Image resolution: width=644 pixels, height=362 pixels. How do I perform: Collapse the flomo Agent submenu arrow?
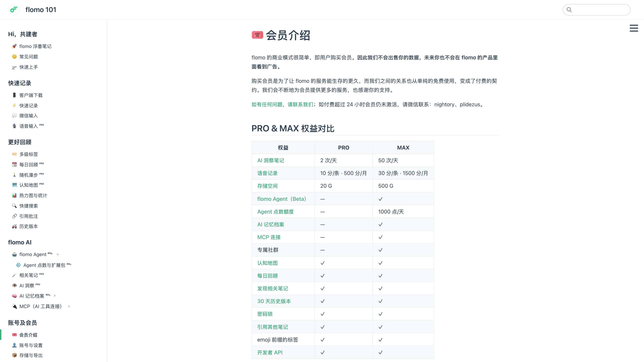(x=58, y=255)
